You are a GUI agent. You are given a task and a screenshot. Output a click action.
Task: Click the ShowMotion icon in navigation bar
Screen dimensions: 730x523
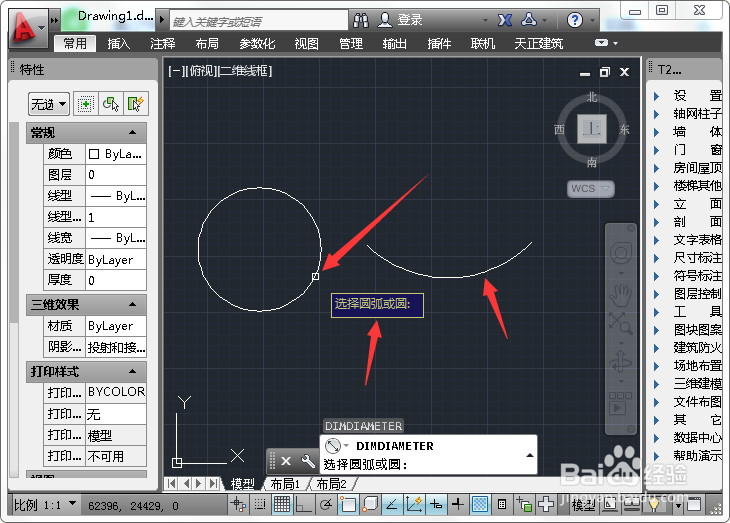tap(621, 403)
